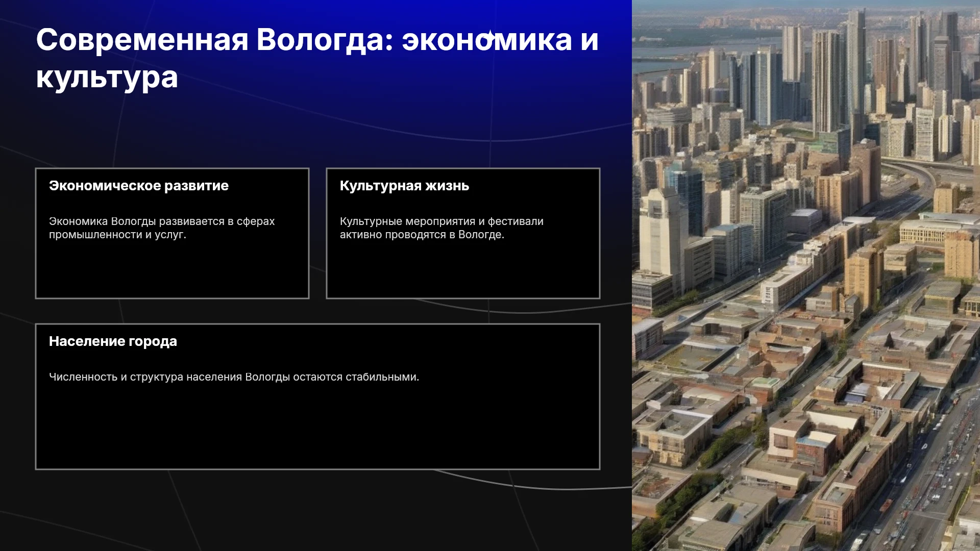Click the word 'экономика' in the title
Image resolution: width=980 pixels, height=551 pixels.
487,40
